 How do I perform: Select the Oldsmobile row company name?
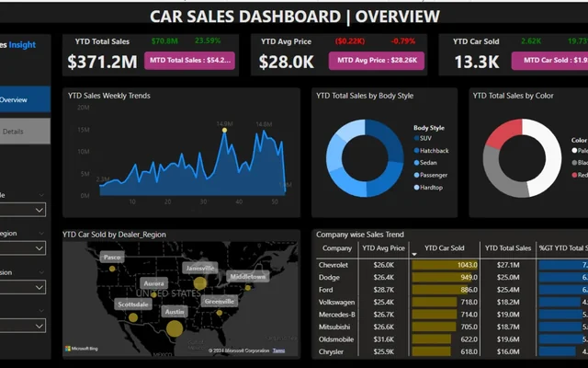click(x=336, y=339)
